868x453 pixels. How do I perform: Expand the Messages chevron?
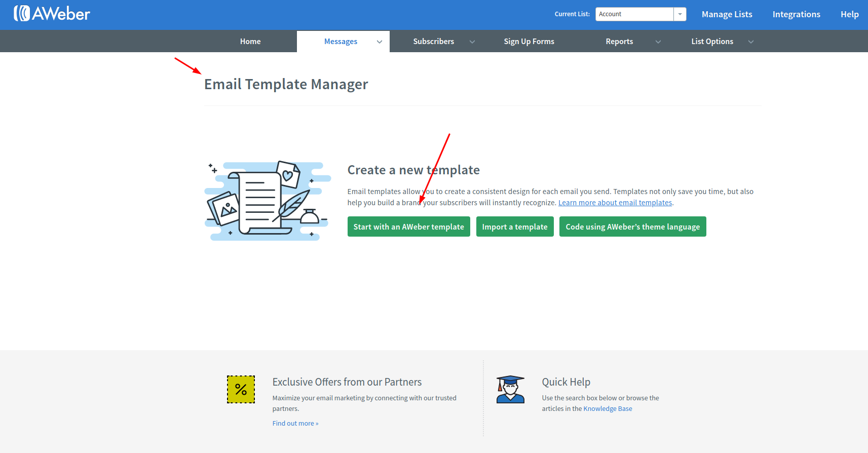(x=380, y=42)
